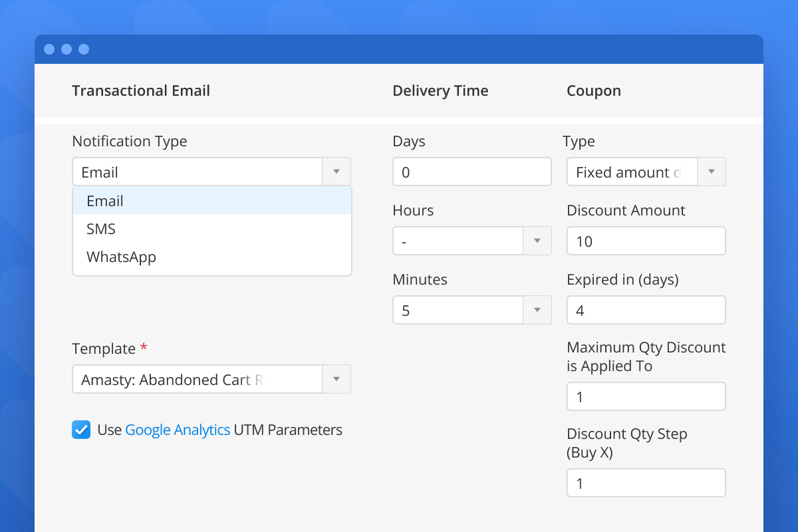Open the Notification Type dropdown arrow
Screen dimensions: 798x532
(x=336, y=172)
